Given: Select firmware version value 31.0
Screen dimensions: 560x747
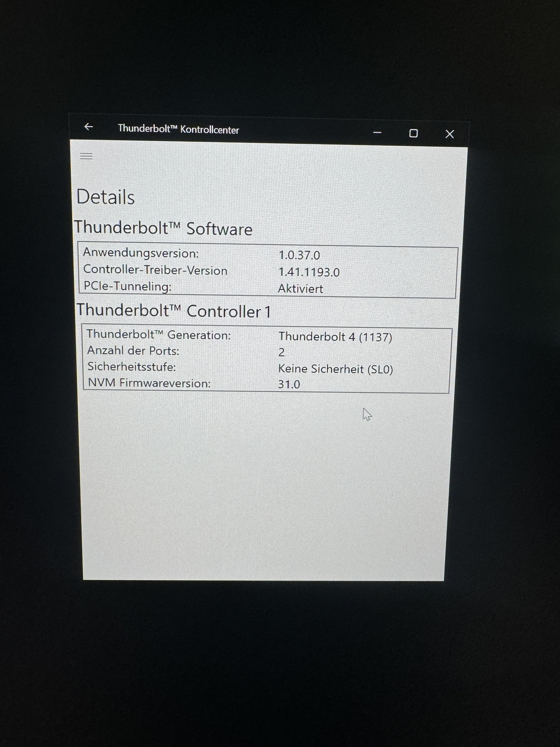Looking at the screenshot, I should 289,384.
